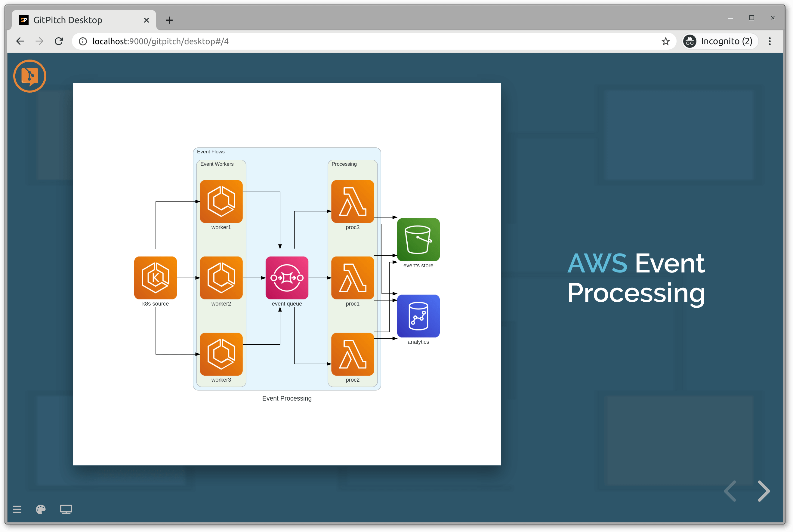Close the GitPitch Desktop tab
The image size is (793, 532).
(x=146, y=20)
